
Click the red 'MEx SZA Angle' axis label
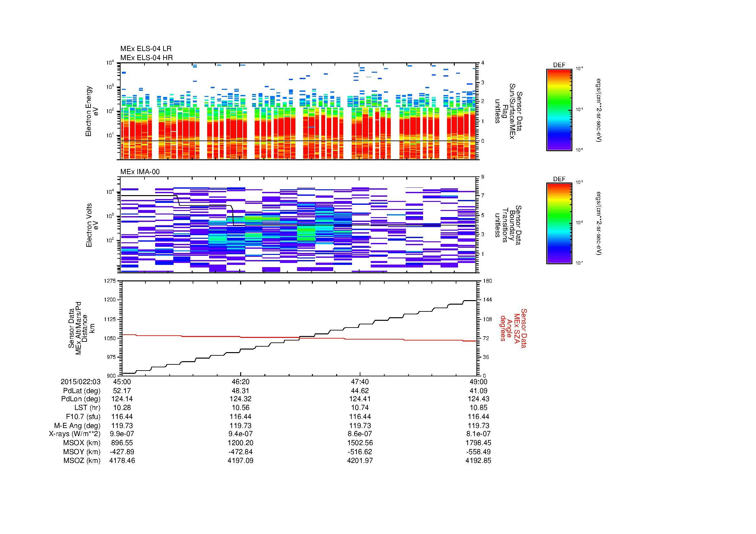click(514, 328)
